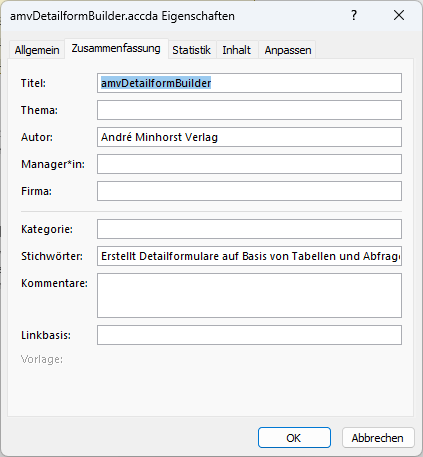Click the Thema label

coord(39,110)
